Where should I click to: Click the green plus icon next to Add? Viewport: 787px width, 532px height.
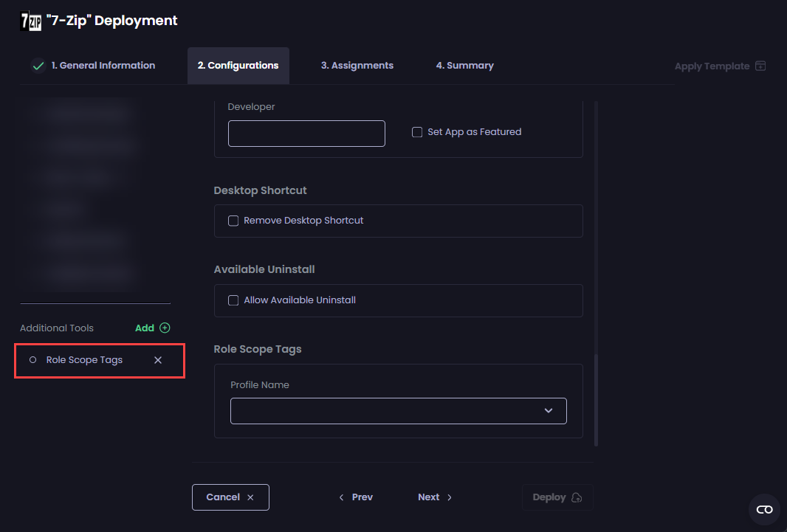pos(163,328)
